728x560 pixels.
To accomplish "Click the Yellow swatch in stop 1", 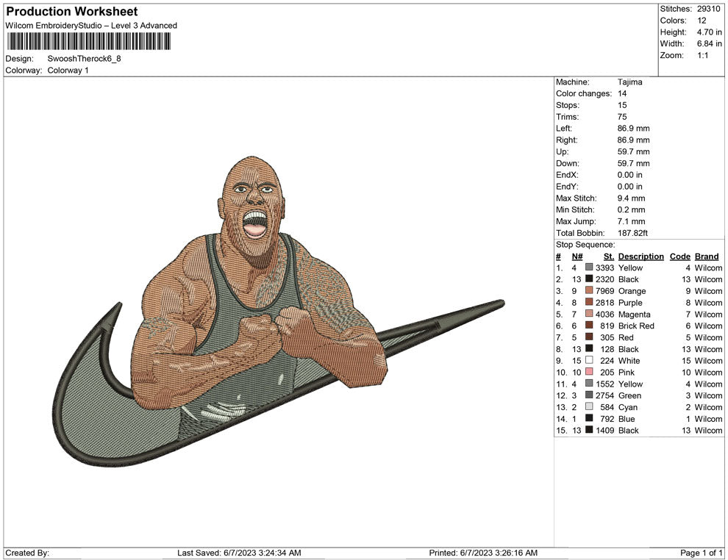I will point(589,268).
